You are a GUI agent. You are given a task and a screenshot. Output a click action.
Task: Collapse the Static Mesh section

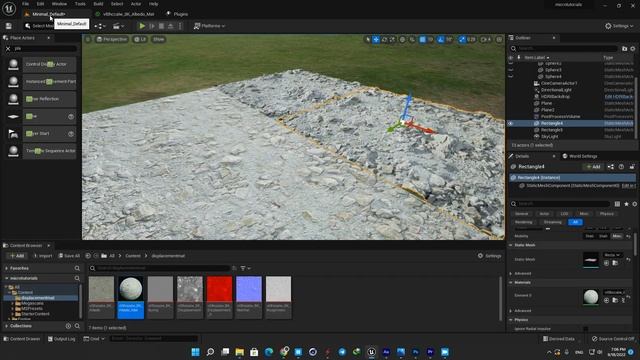(511, 245)
